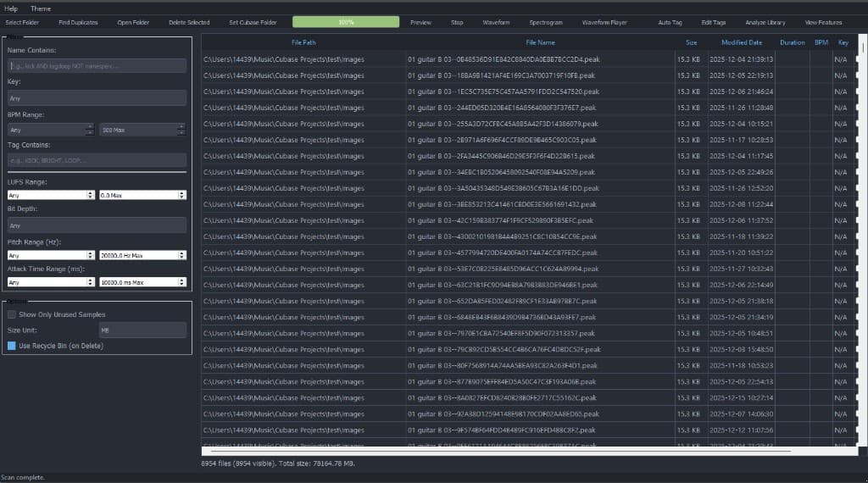Viewport: 868px width, 483px height.
Task: Sort by the Key column header
Action: [843, 42]
